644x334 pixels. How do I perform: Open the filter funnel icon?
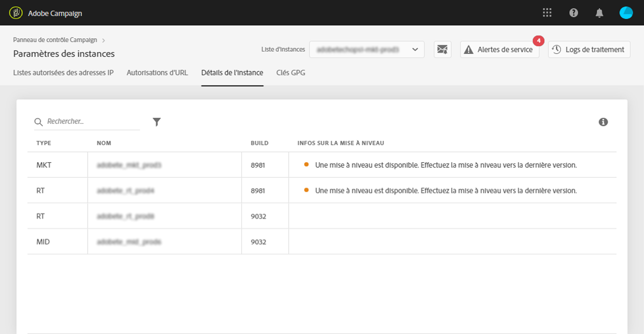coord(157,122)
